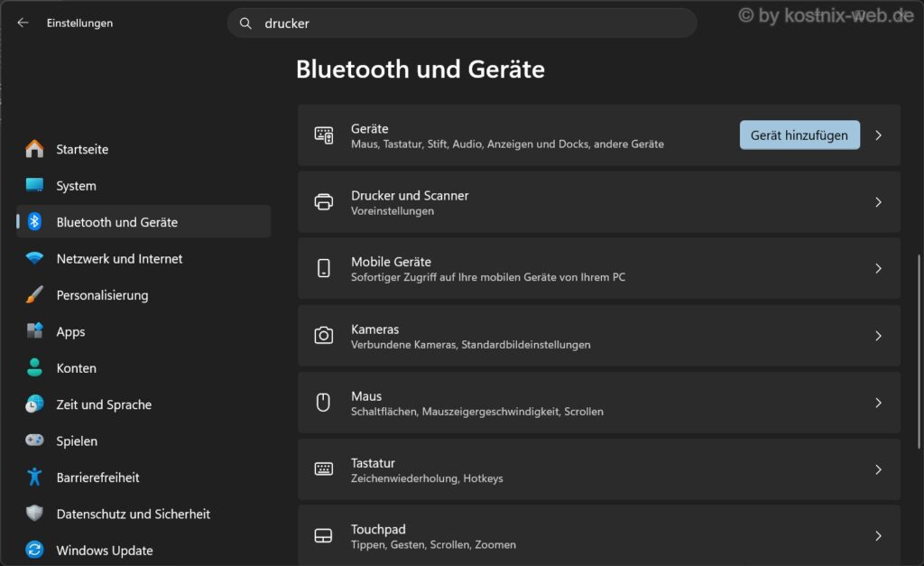Open Personalisierung section
924x566 pixels.
click(x=143, y=295)
